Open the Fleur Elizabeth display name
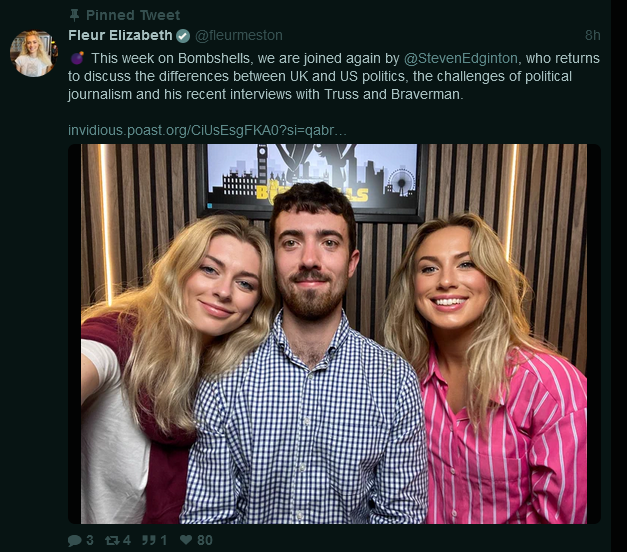This screenshot has width=627, height=552. [x=120, y=35]
